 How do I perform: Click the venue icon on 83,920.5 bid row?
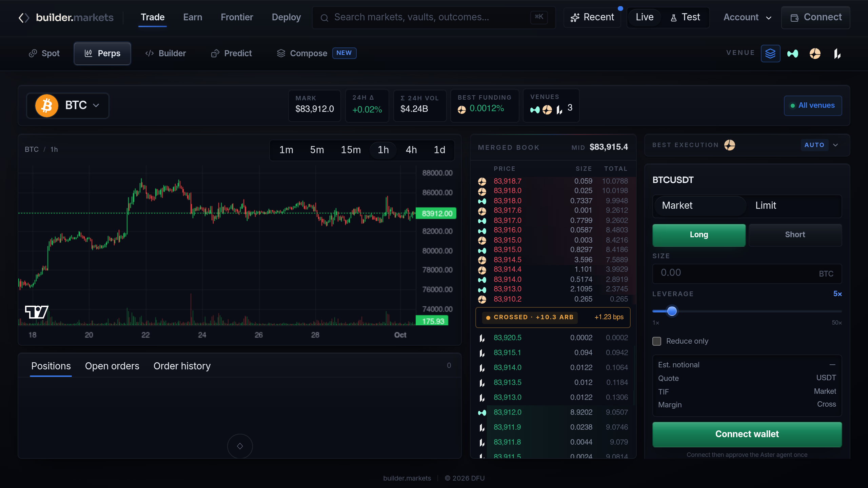(x=482, y=338)
